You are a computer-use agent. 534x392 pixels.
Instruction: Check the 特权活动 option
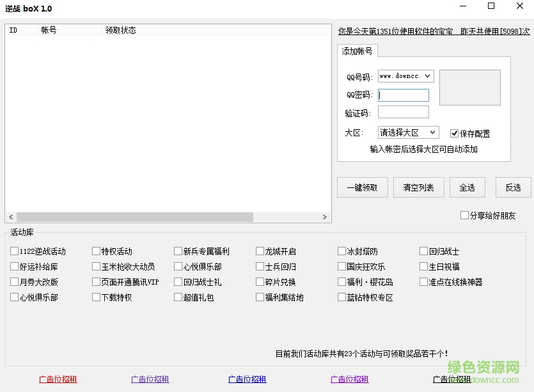coord(96,251)
